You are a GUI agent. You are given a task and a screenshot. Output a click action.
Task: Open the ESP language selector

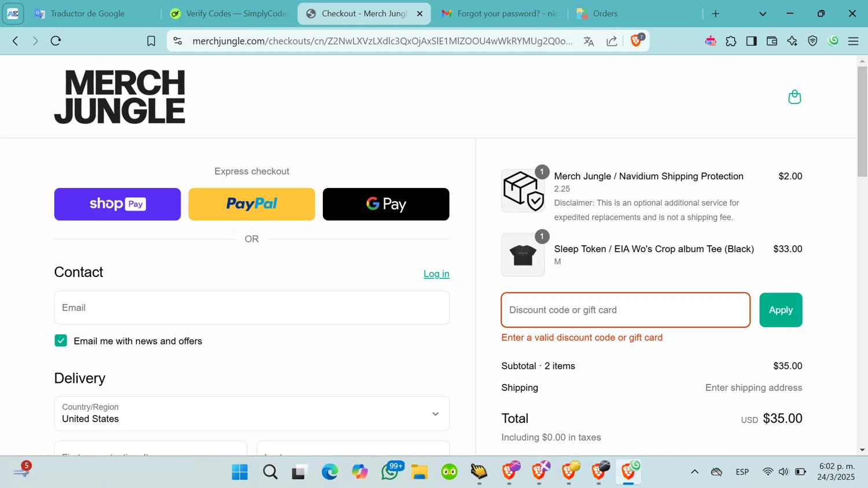(742, 472)
